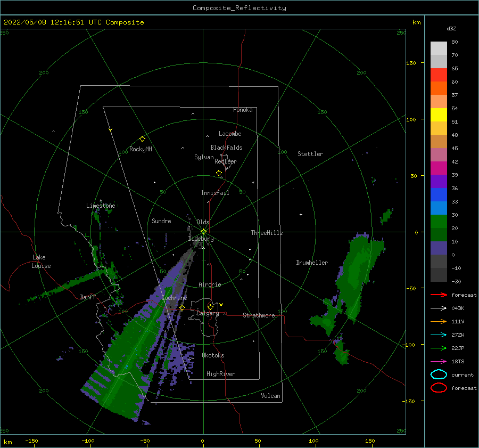Select the orange 111V arrow legend entry
Viewport: 479px width, 448px height.
439,321
